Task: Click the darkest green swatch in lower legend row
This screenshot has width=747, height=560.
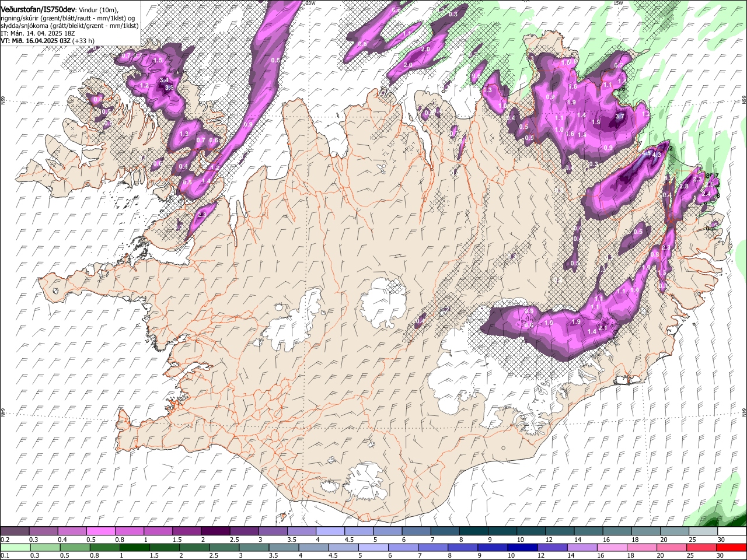Action: click(x=134, y=547)
